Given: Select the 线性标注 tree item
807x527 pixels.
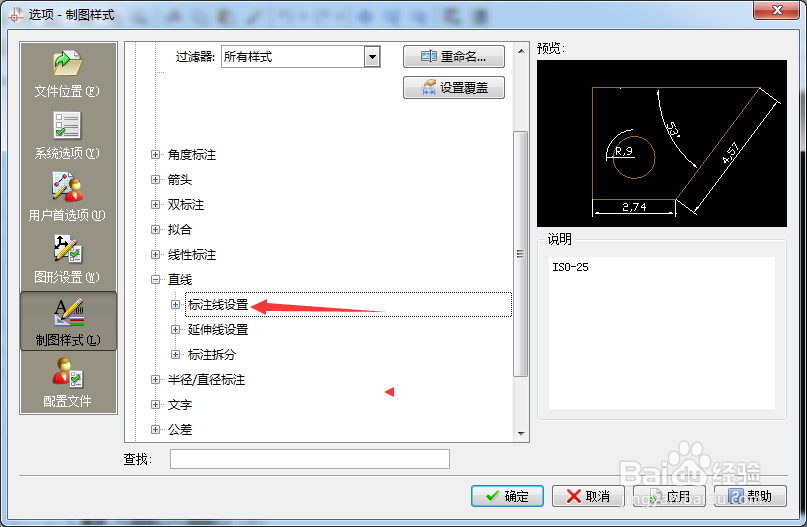Looking at the screenshot, I should [191, 254].
